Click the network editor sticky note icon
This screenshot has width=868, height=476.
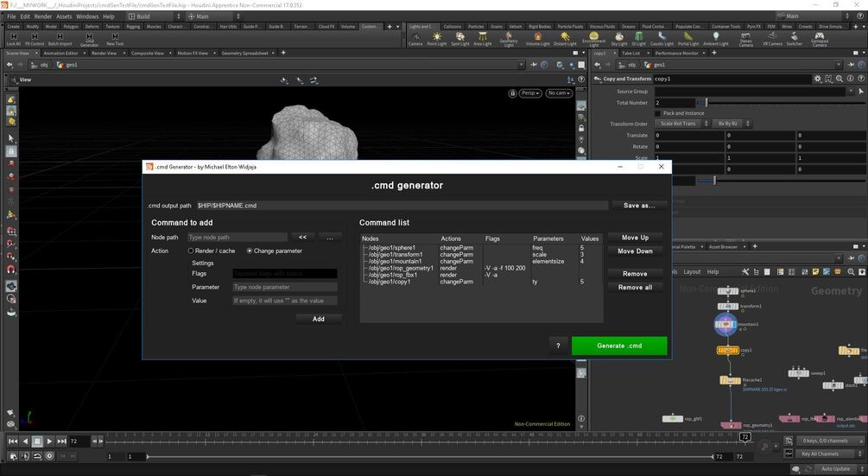(x=815, y=272)
